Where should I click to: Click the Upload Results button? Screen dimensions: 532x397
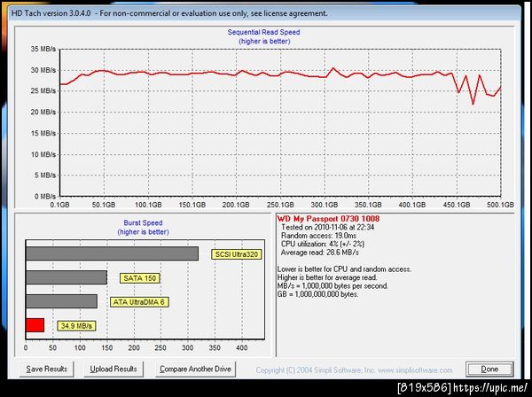click(x=113, y=369)
